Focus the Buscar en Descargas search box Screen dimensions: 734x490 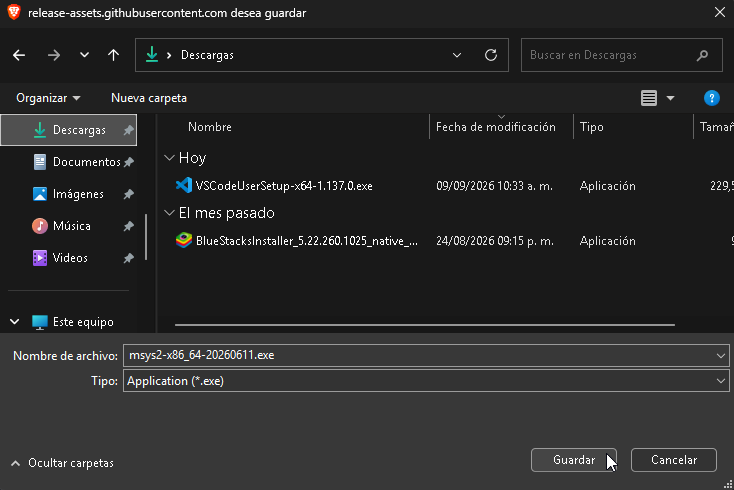(x=622, y=55)
